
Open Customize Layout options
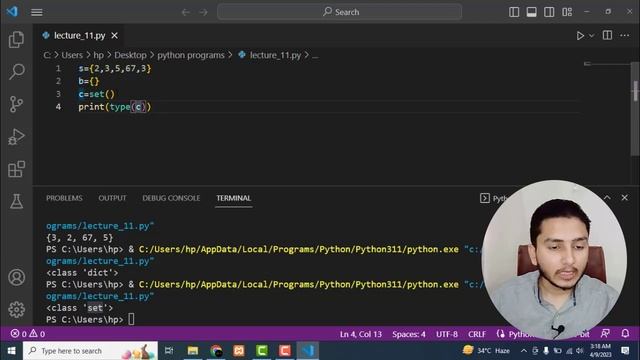tap(567, 12)
